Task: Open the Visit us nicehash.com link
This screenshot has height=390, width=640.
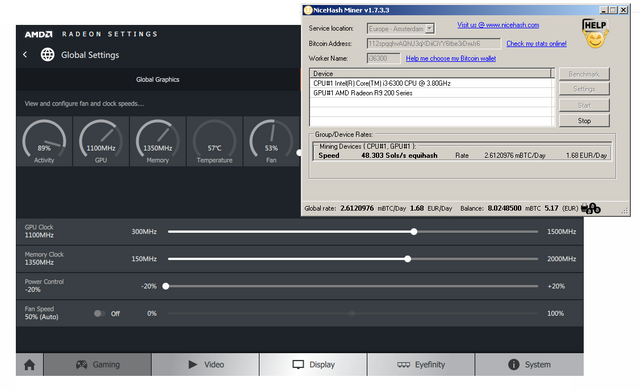Action: [x=498, y=25]
